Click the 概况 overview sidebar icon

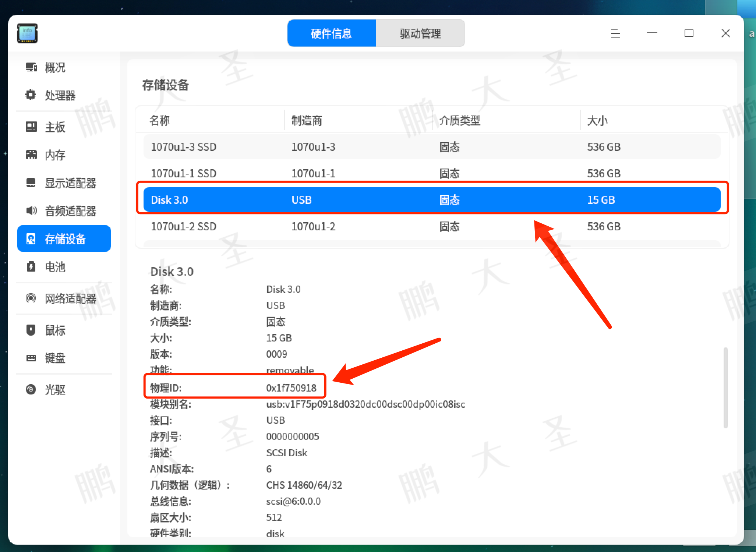pyautogui.click(x=31, y=67)
